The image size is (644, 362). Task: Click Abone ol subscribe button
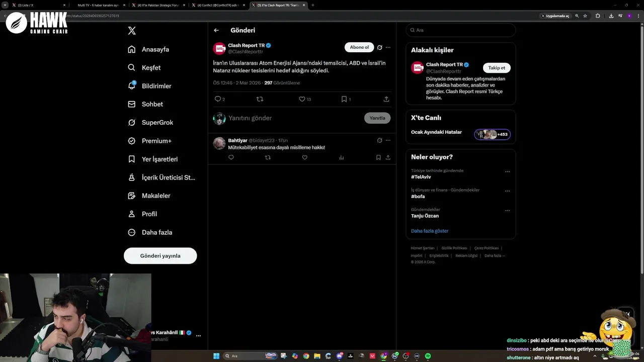pyautogui.click(x=359, y=47)
